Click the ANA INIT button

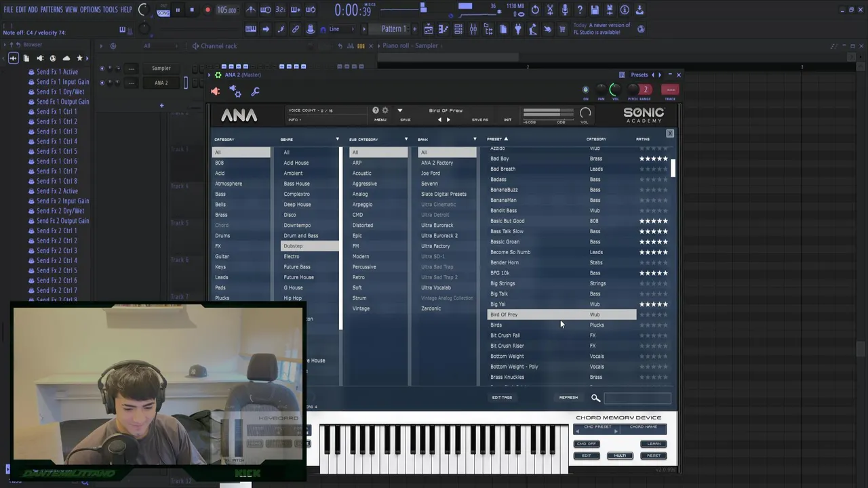507,120
